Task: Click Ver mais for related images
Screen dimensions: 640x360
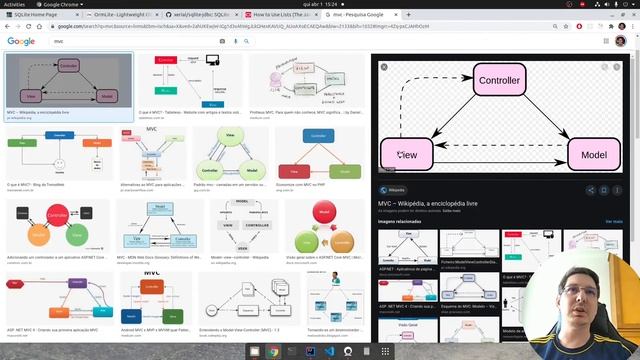Action: 614,222
